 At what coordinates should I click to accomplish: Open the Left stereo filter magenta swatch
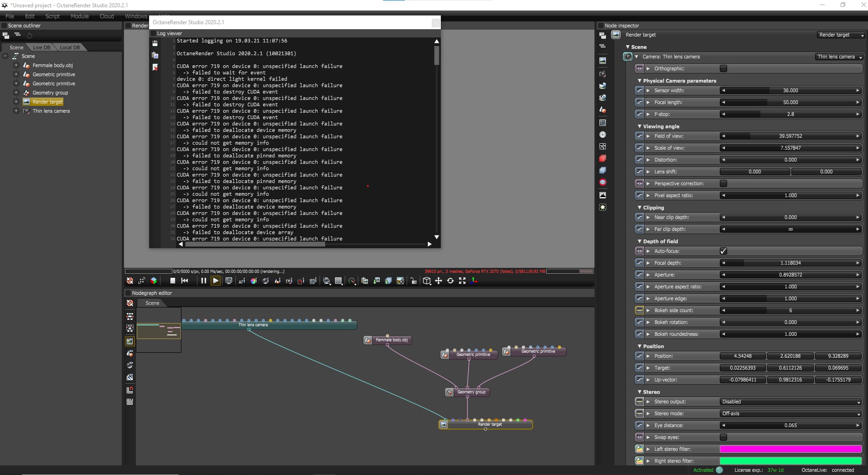(x=791, y=449)
